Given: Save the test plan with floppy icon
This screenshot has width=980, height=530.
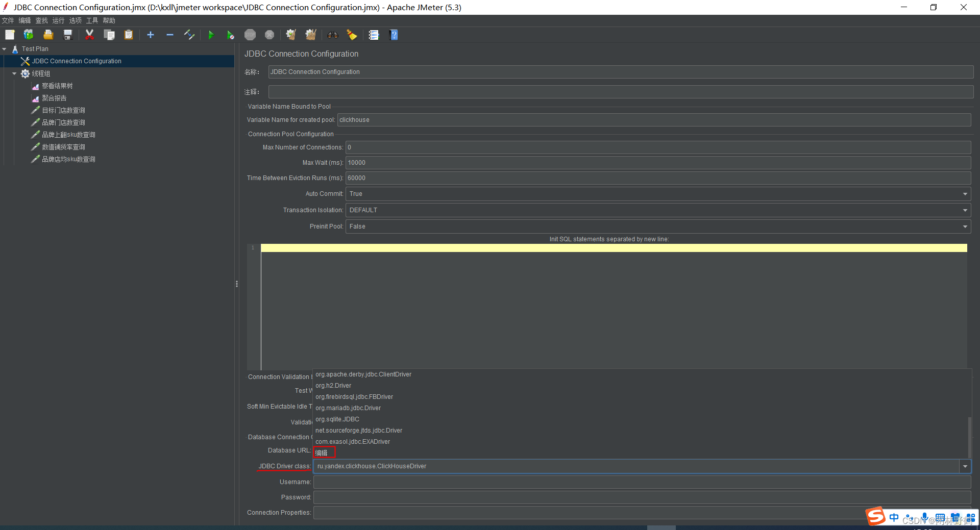Looking at the screenshot, I should coord(67,35).
